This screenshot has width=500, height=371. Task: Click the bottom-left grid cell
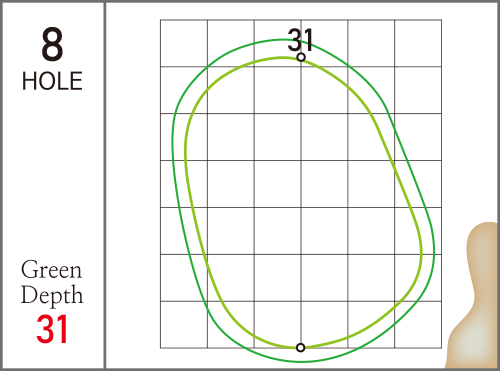coord(184,325)
